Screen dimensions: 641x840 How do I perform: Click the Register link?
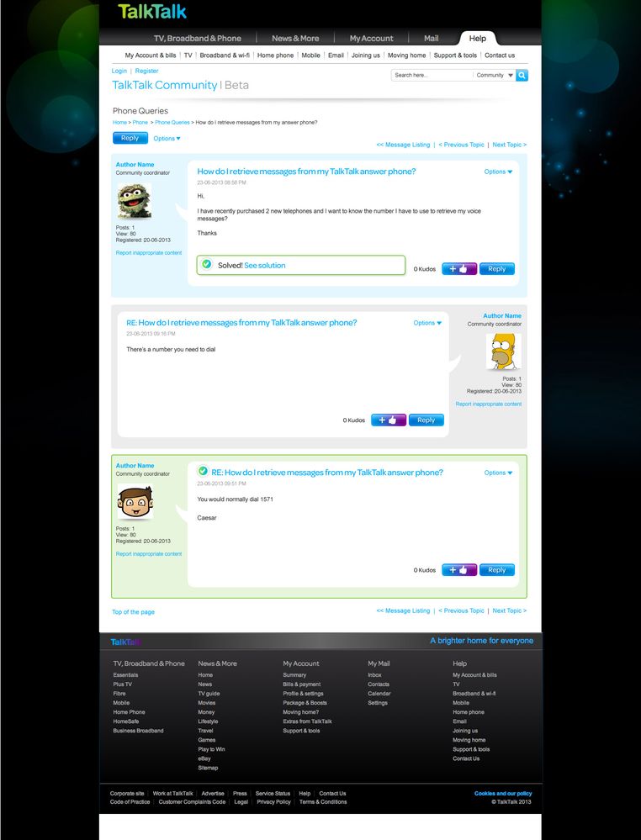click(x=146, y=71)
